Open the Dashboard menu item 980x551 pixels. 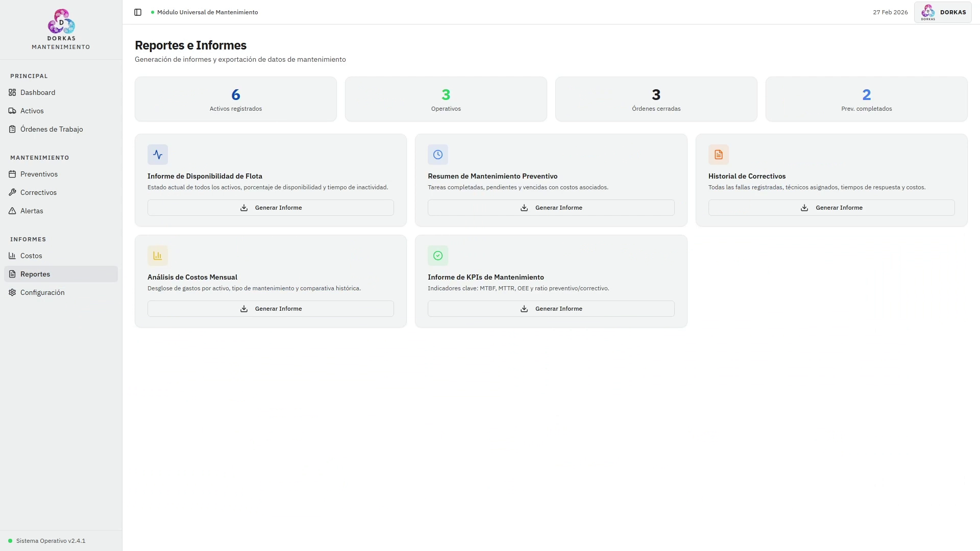tap(38, 92)
